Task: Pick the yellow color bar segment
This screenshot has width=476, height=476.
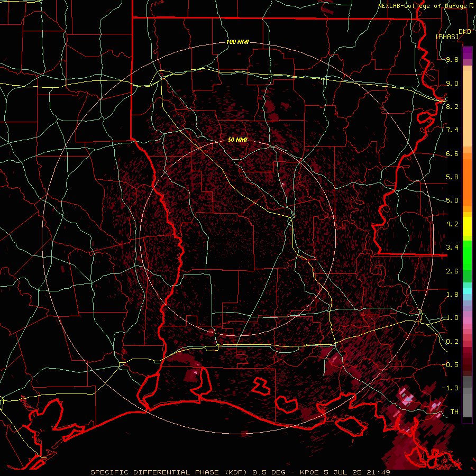Action: pos(467,226)
